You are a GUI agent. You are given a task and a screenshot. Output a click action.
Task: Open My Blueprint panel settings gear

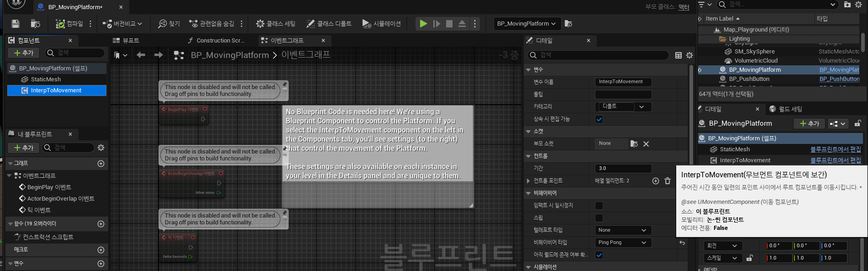coord(101,148)
